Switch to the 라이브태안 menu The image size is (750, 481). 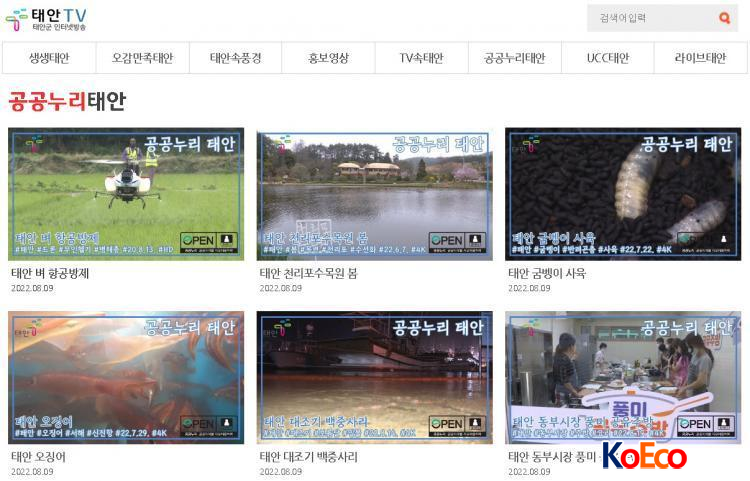click(700, 58)
